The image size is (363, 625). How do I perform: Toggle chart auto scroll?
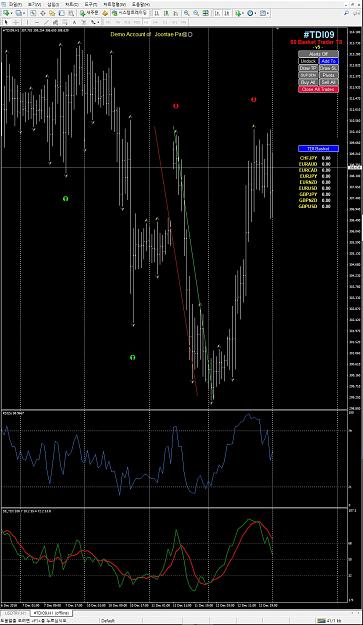click(217, 13)
